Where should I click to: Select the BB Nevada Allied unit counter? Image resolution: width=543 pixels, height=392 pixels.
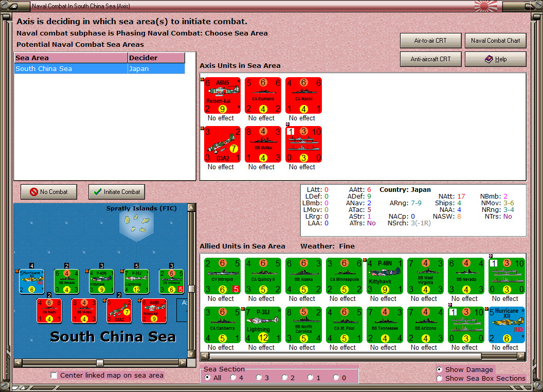click(x=466, y=276)
